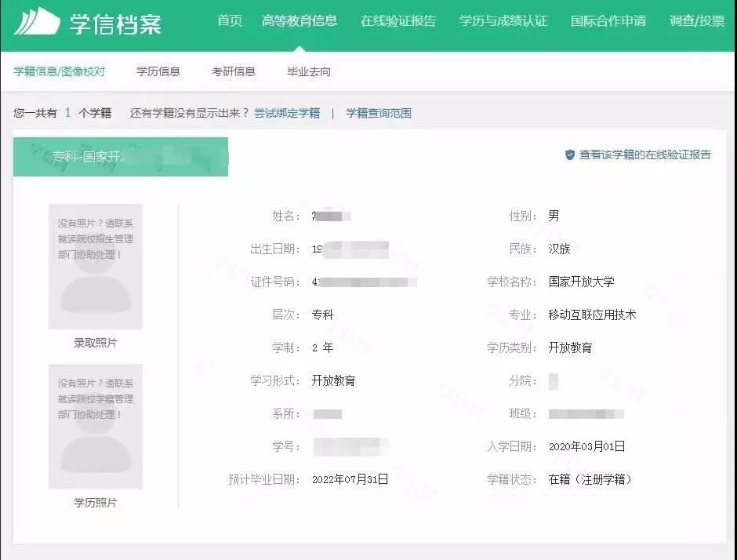This screenshot has height=560, width=737.
Task: Select 国际合作申请 in the top menu
Action: coord(608,20)
